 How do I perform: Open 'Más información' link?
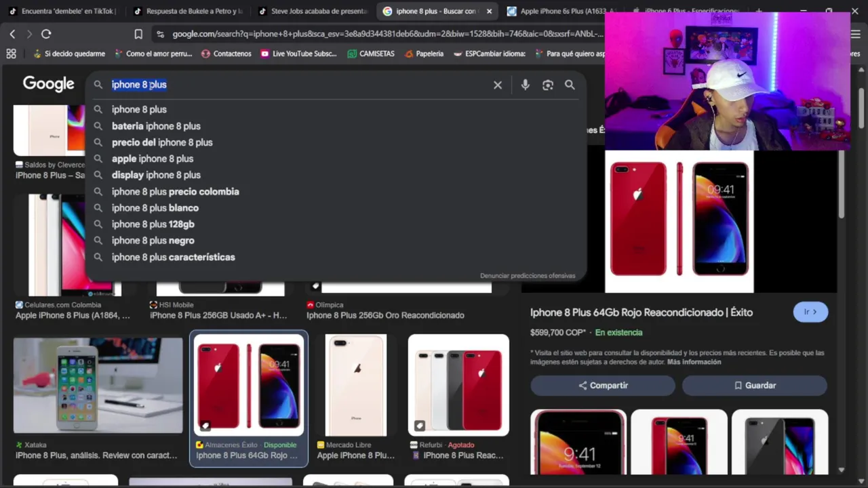pyautogui.click(x=694, y=362)
